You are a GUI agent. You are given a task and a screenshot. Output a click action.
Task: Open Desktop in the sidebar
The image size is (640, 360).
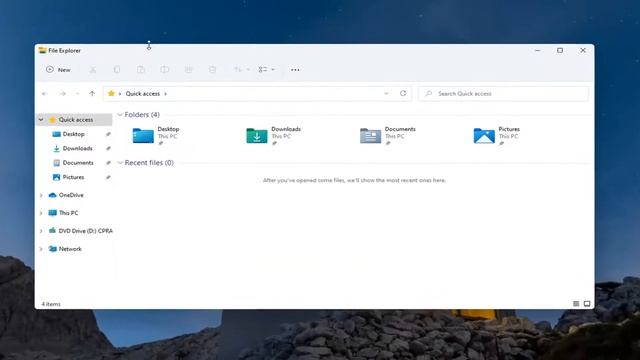click(x=73, y=134)
